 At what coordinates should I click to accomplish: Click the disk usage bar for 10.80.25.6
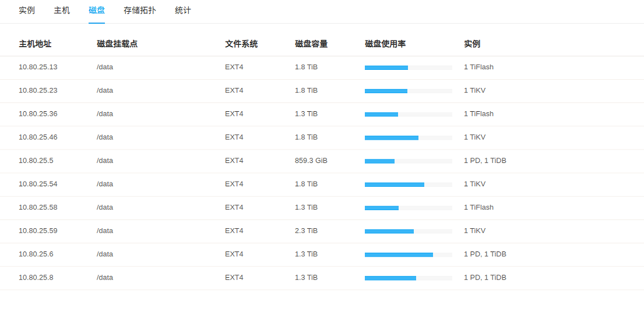pyautogui.click(x=408, y=254)
